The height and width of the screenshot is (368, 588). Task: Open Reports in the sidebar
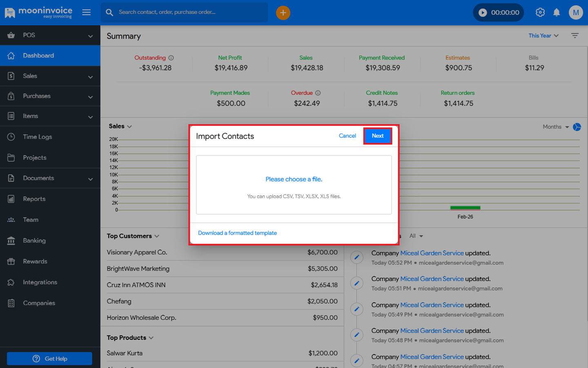(x=34, y=199)
